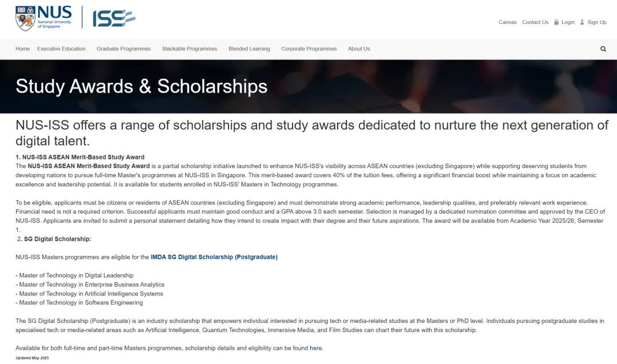Open the IMDA SG Digital Scholarship (Postgraduate) link

[214, 257]
